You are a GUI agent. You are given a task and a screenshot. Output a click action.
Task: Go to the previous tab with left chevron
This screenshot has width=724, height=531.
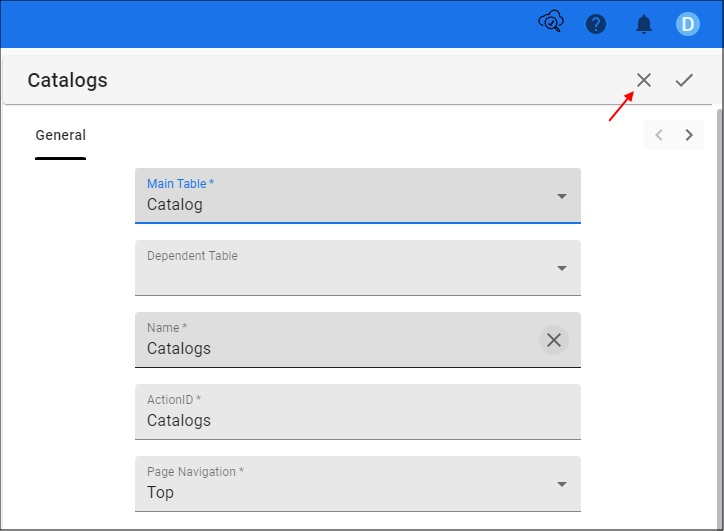(659, 135)
